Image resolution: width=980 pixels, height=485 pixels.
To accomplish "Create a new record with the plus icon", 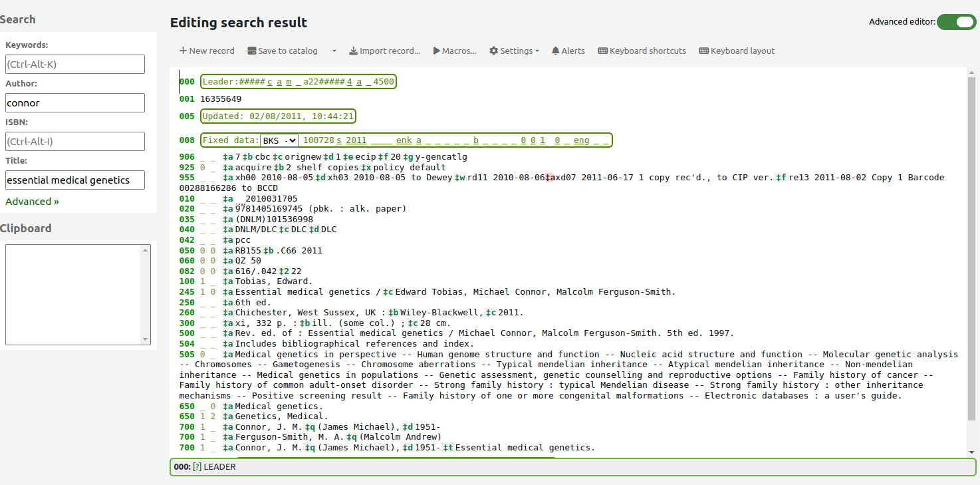I will [x=182, y=51].
